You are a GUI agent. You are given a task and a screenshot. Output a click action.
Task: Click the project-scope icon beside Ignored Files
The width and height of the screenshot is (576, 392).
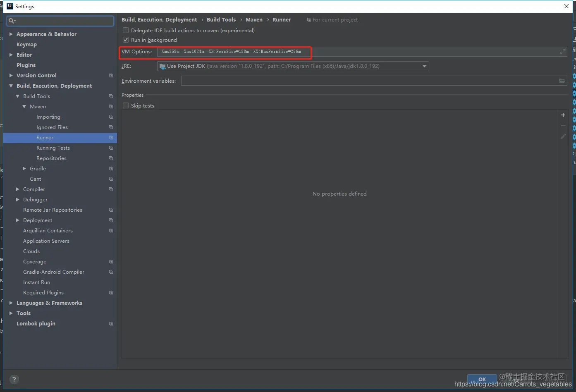[111, 127]
